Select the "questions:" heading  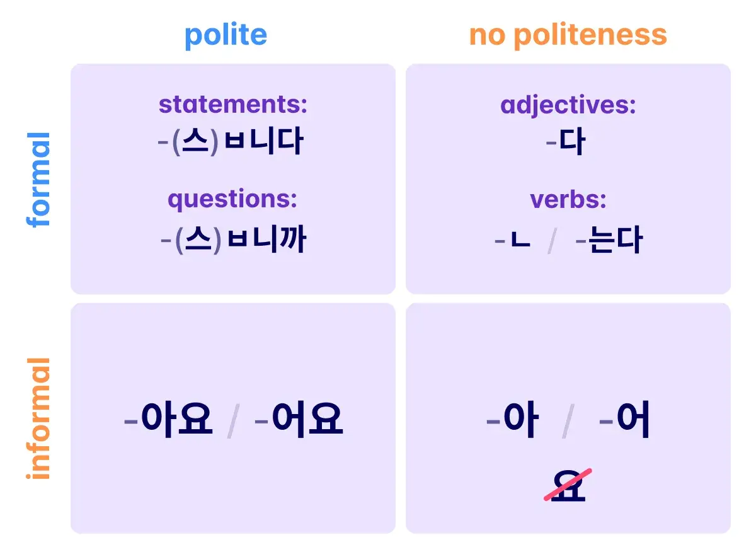tap(232, 200)
